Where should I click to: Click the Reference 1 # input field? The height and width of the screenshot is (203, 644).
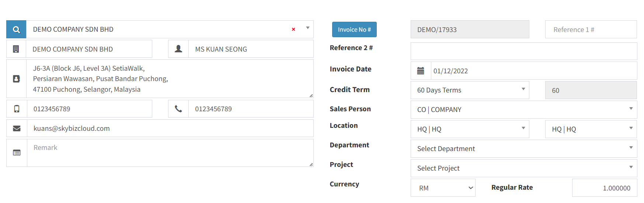[x=591, y=29]
